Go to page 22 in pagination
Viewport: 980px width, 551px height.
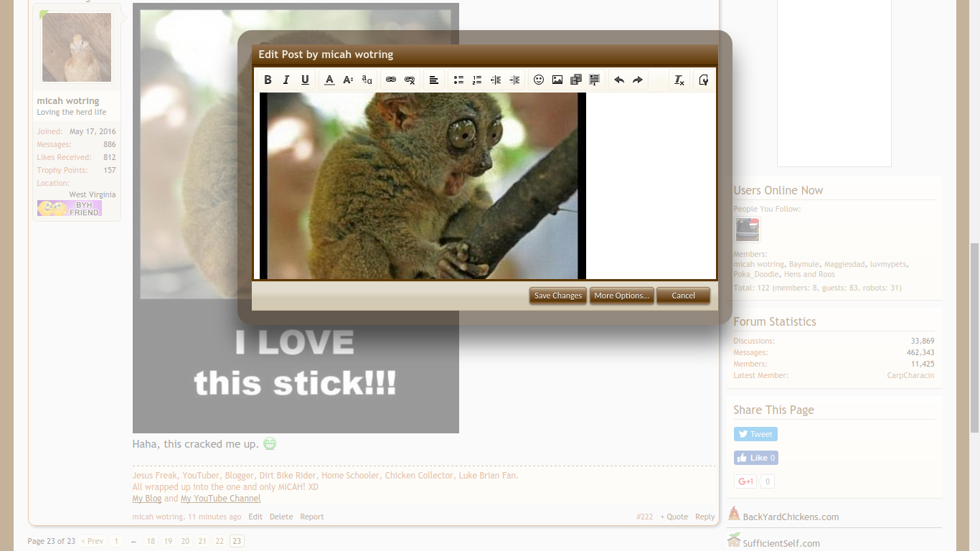click(x=220, y=541)
